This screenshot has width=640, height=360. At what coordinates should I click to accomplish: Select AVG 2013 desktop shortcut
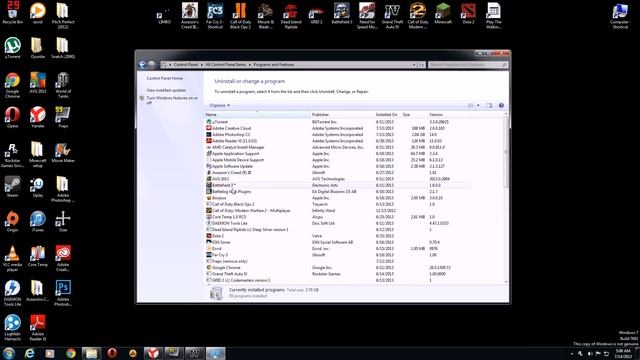click(x=38, y=83)
